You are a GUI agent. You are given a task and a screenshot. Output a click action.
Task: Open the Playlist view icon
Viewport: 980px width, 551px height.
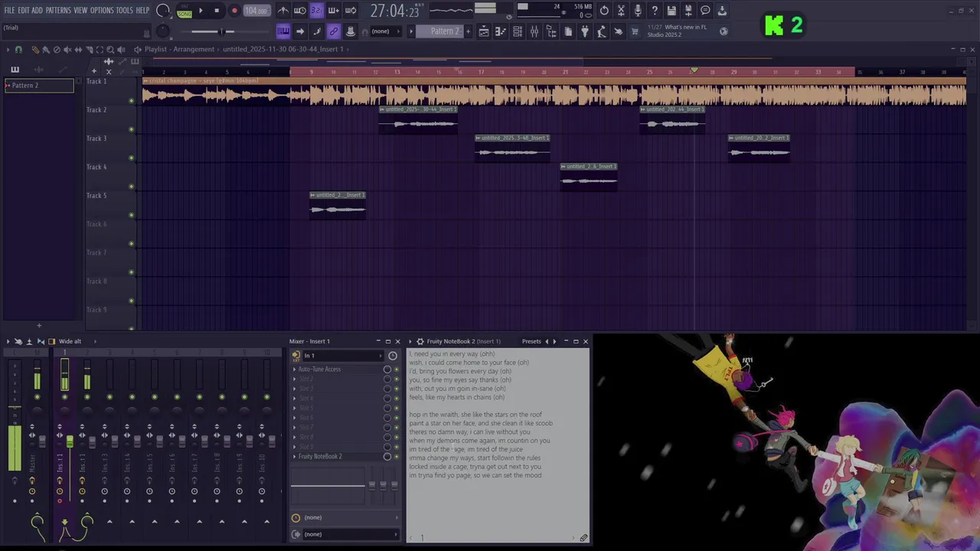click(484, 31)
